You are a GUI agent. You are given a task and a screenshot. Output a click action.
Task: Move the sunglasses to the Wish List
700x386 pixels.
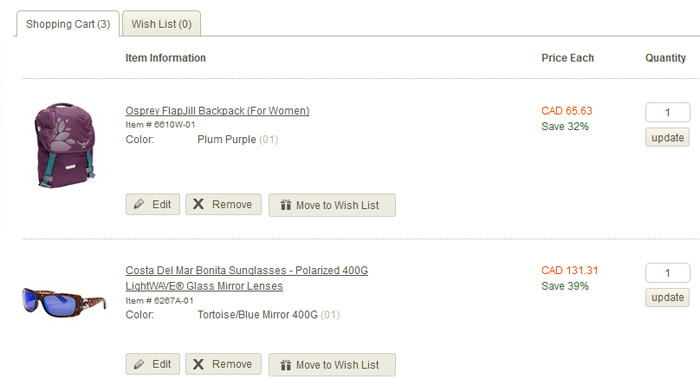coord(332,365)
